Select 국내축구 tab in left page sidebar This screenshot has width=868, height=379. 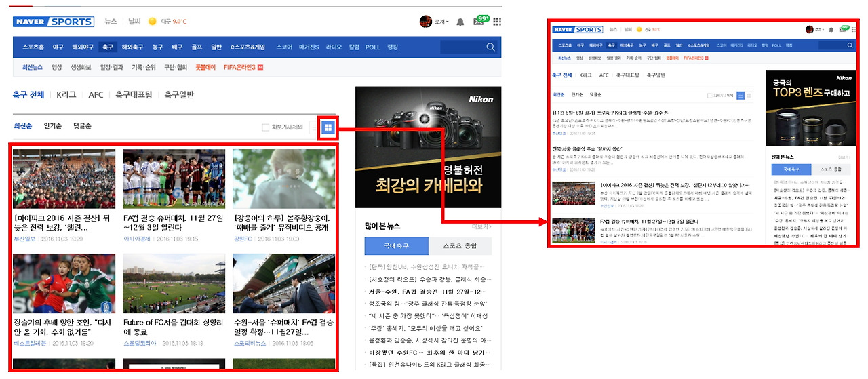[x=396, y=245]
